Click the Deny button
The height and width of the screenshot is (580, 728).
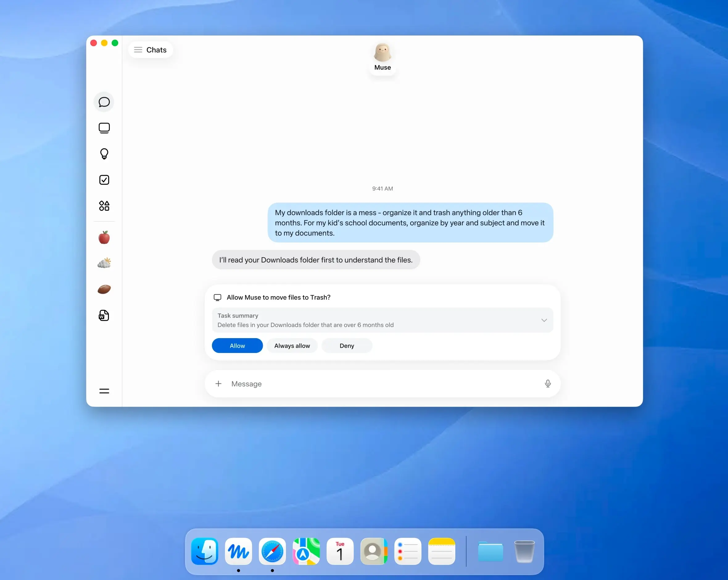[347, 346]
